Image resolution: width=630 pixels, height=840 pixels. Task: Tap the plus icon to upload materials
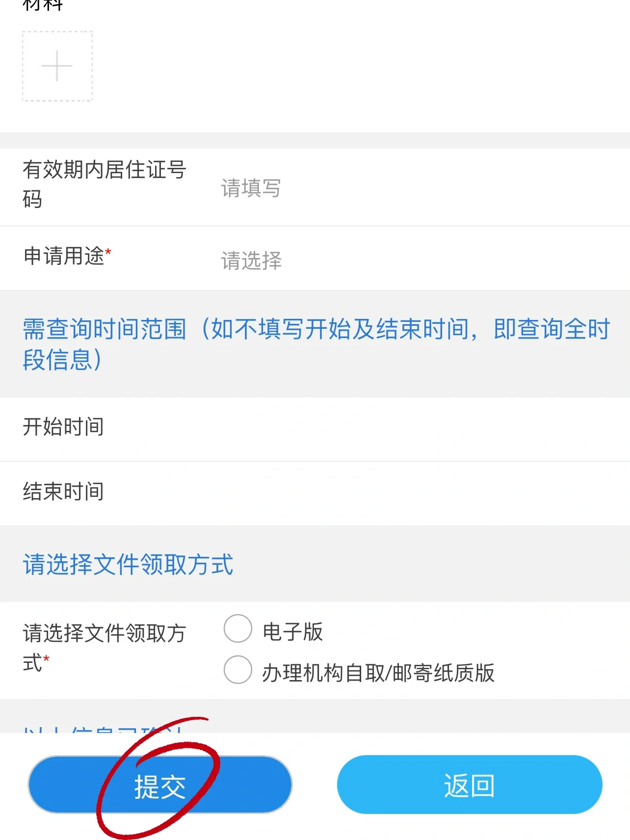pyautogui.click(x=57, y=66)
